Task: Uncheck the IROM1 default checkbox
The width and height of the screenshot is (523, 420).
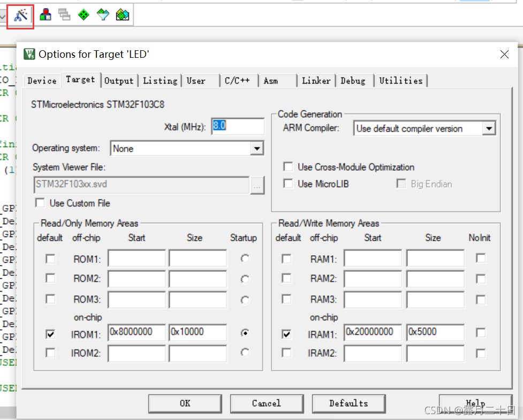Action: [x=50, y=334]
